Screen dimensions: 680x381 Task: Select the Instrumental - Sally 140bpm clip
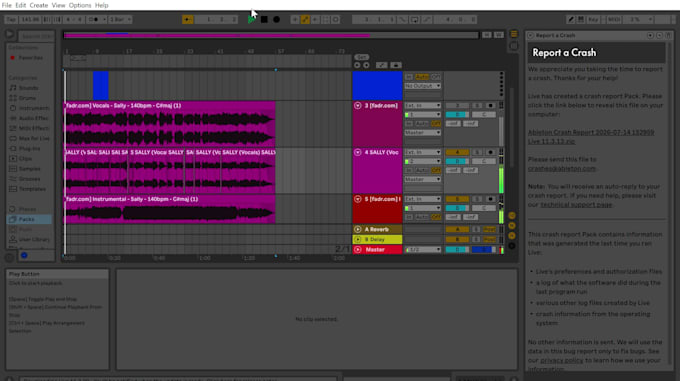(170, 209)
